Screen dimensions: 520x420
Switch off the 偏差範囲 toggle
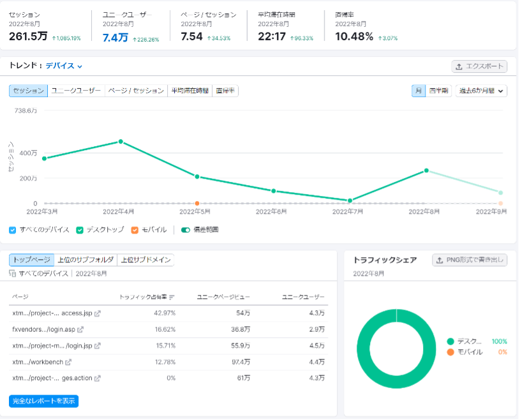click(x=186, y=230)
